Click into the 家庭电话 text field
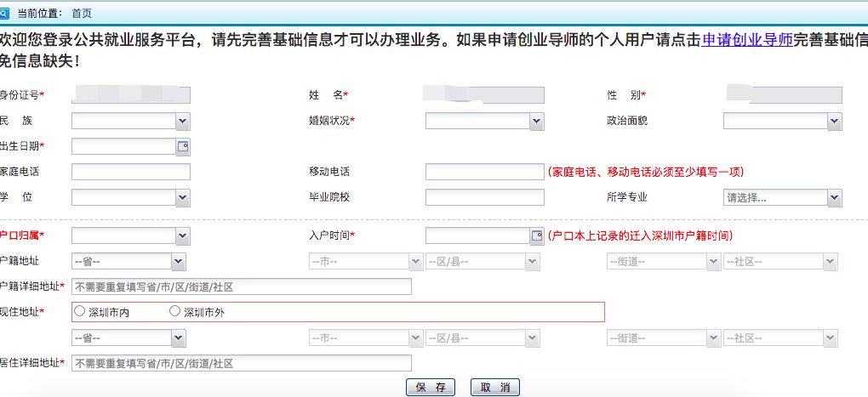Viewport: 868px width, 397px height. pos(130,172)
